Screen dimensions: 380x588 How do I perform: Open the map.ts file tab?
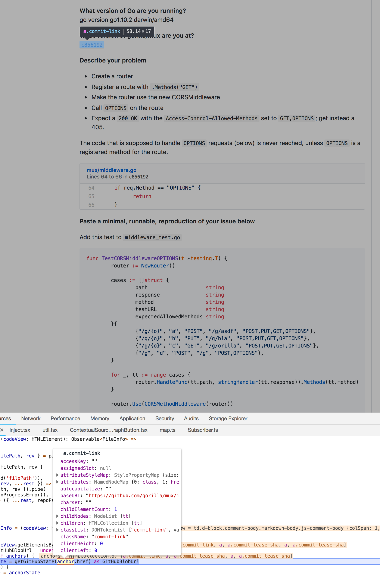pyautogui.click(x=167, y=430)
